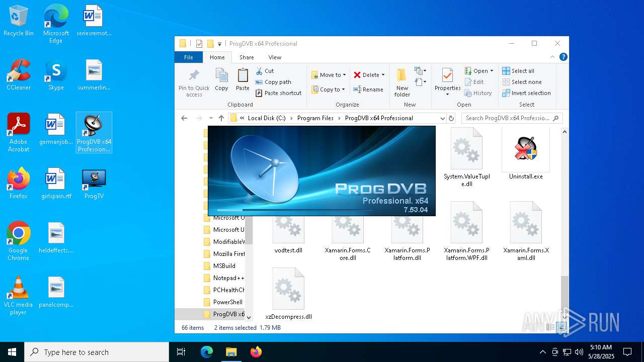Image resolution: width=644 pixels, height=362 pixels.
Task: Select the germanjob document icon
Action: tap(56, 130)
